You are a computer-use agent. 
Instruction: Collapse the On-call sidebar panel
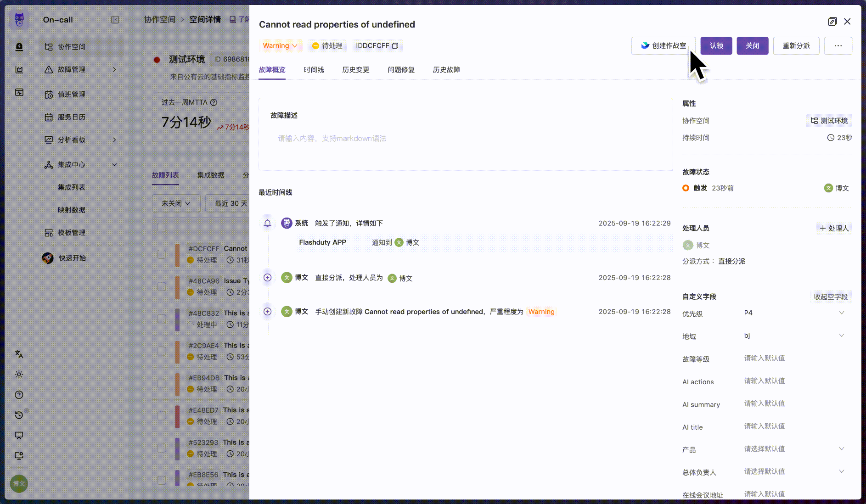pyautogui.click(x=115, y=20)
